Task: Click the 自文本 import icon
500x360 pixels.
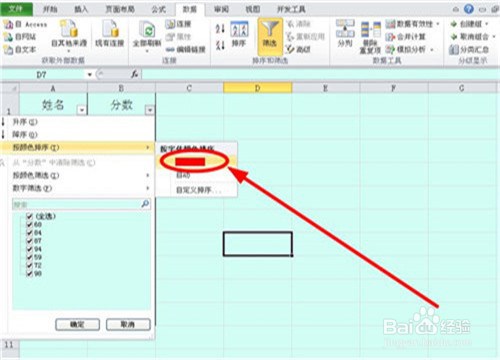Action: (x=8, y=50)
